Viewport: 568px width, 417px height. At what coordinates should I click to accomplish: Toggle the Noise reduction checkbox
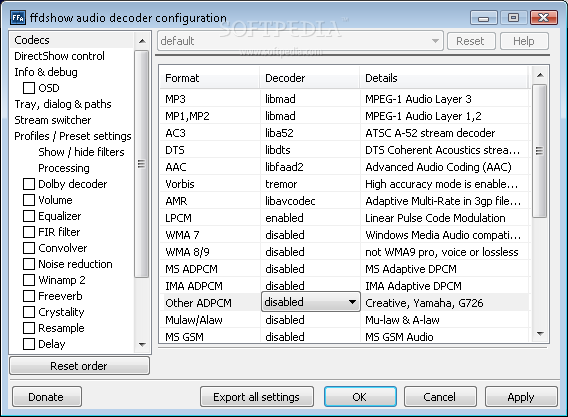(29, 264)
